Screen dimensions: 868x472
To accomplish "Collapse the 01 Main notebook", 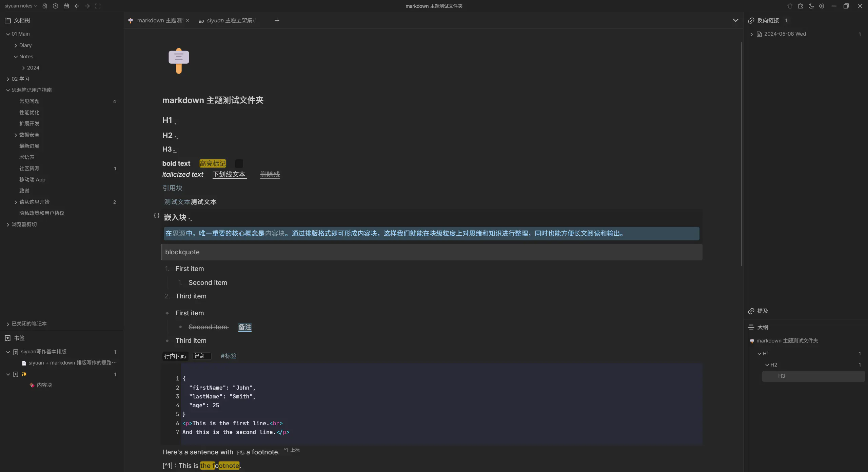I will point(8,34).
